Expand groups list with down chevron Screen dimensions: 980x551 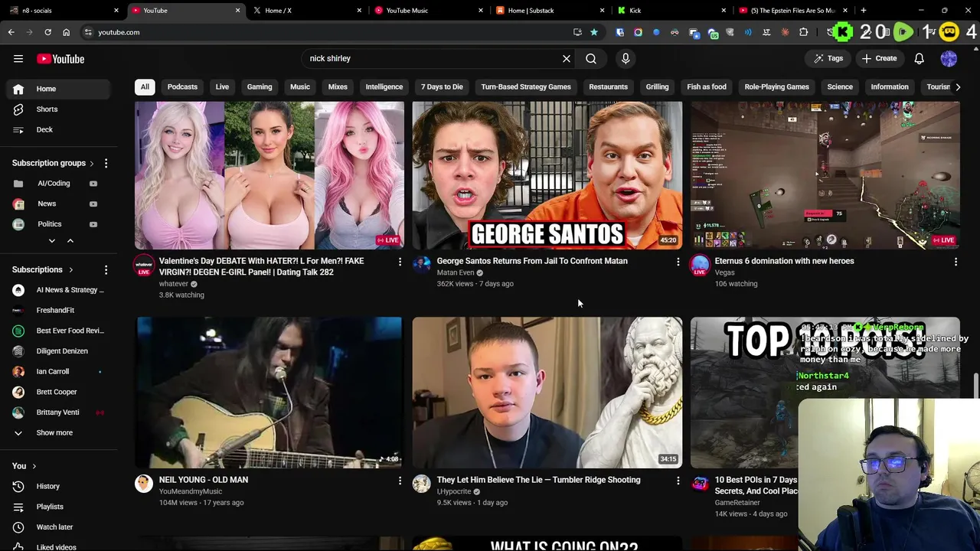pos(52,241)
